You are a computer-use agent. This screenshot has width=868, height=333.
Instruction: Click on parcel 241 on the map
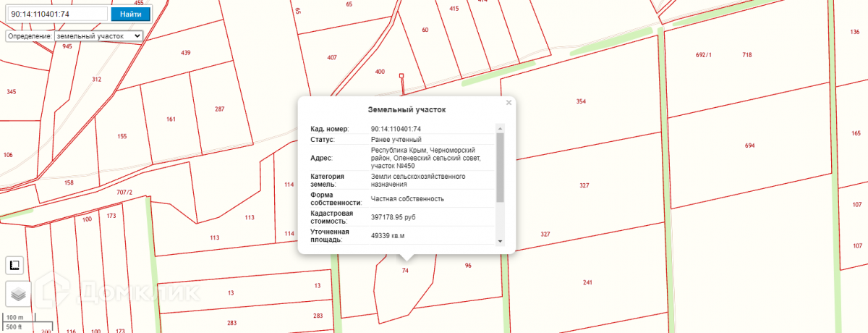(x=587, y=282)
